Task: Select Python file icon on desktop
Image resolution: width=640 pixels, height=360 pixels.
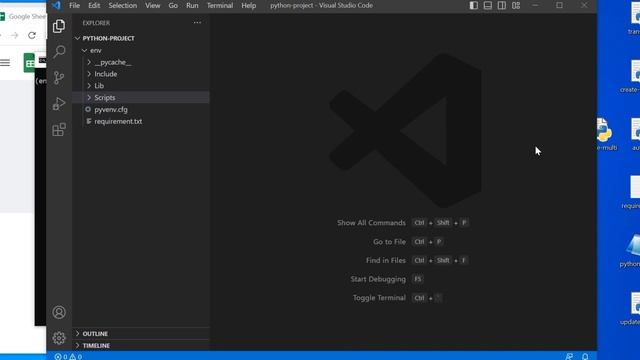Action: click(604, 131)
